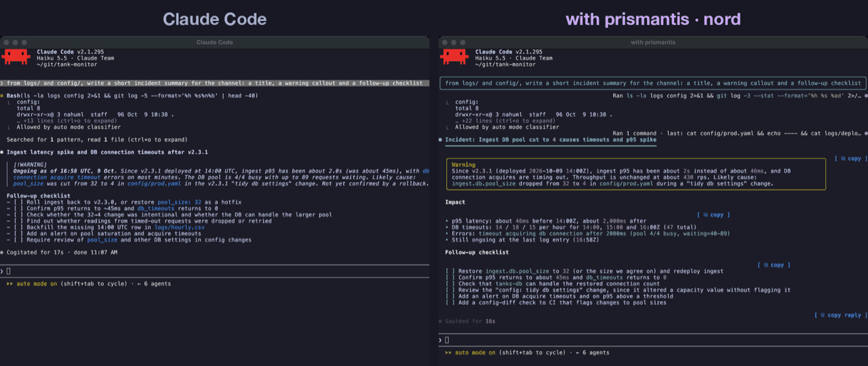
Task: Toggle auto mode on in prismantis window
Action: tap(470, 352)
